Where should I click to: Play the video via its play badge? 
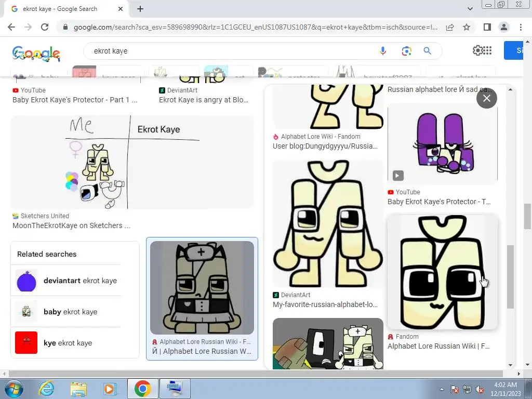pos(398,176)
